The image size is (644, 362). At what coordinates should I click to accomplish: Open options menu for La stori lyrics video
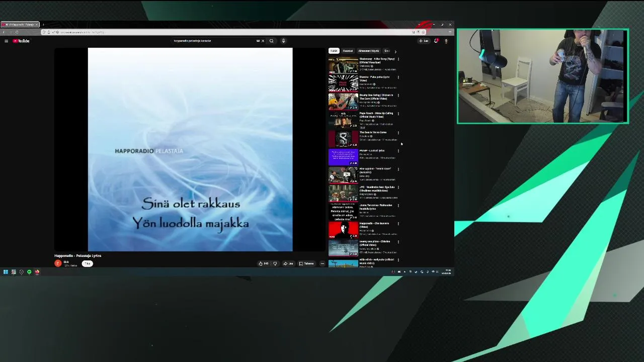tap(398, 151)
